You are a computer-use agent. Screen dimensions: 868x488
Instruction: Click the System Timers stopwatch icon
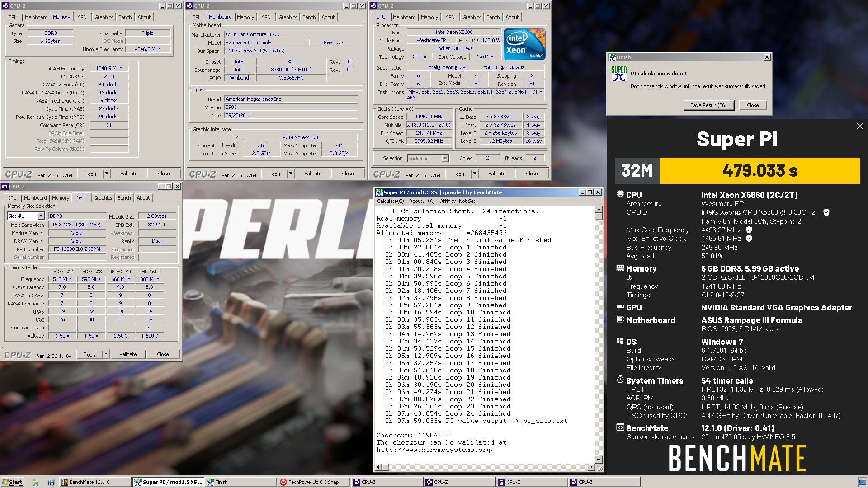click(620, 380)
